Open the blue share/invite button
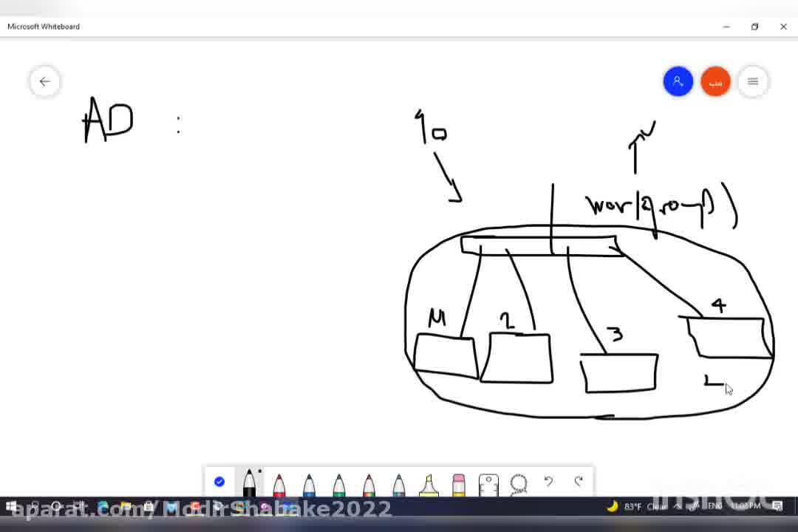The width and height of the screenshot is (798, 532). 678,81
